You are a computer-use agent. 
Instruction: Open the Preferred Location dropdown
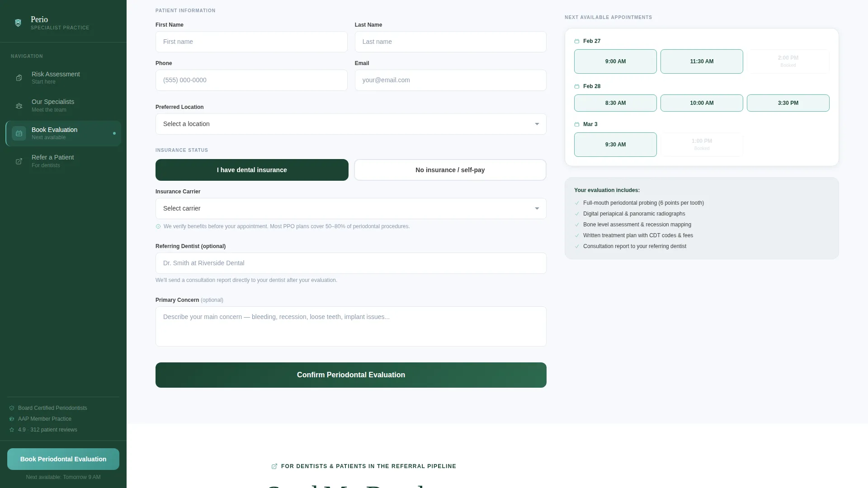coord(351,124)
